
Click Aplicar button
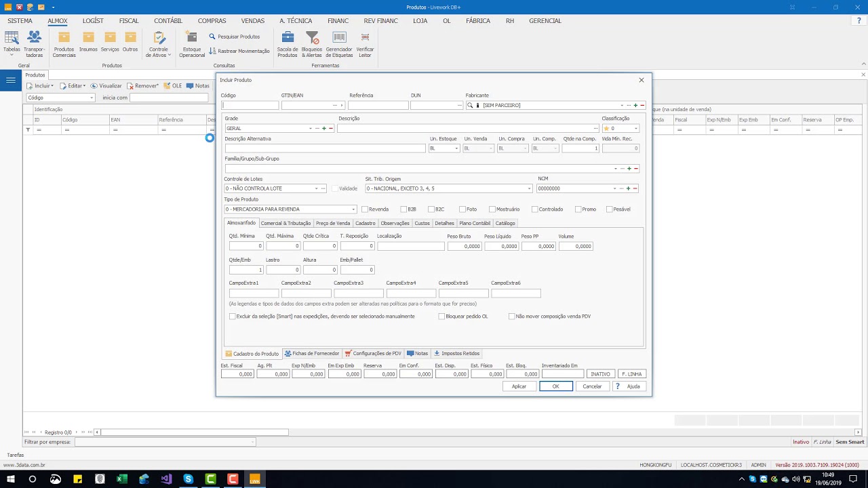click(x=519, y=386)
